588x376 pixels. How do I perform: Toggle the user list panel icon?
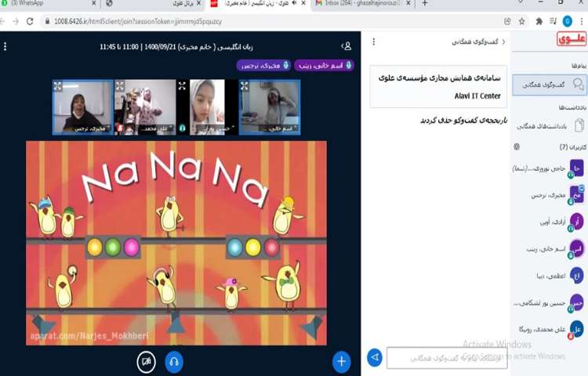coord(346,46)
